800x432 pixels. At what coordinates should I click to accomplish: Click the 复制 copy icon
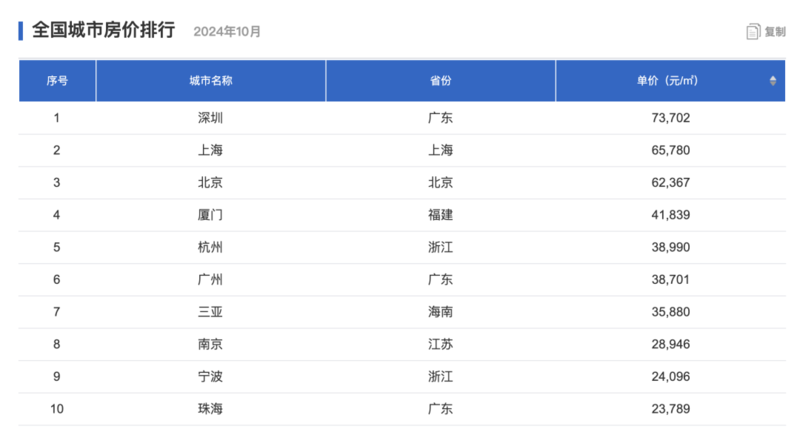(x=753, y=32)
